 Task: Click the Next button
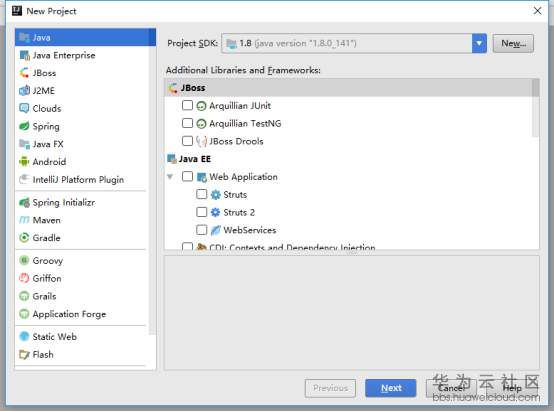pyautogui.click(x=391, y=388)
